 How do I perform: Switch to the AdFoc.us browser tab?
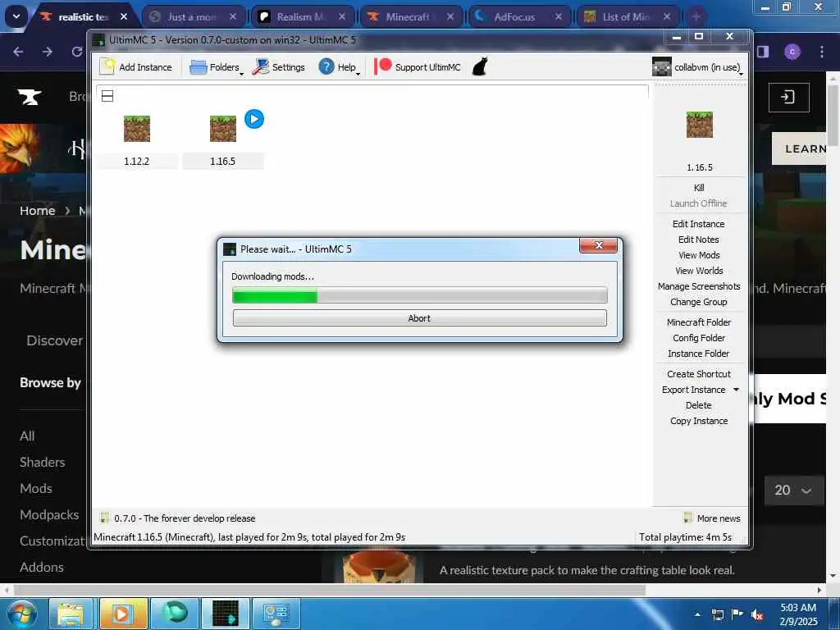coord(518,17)
